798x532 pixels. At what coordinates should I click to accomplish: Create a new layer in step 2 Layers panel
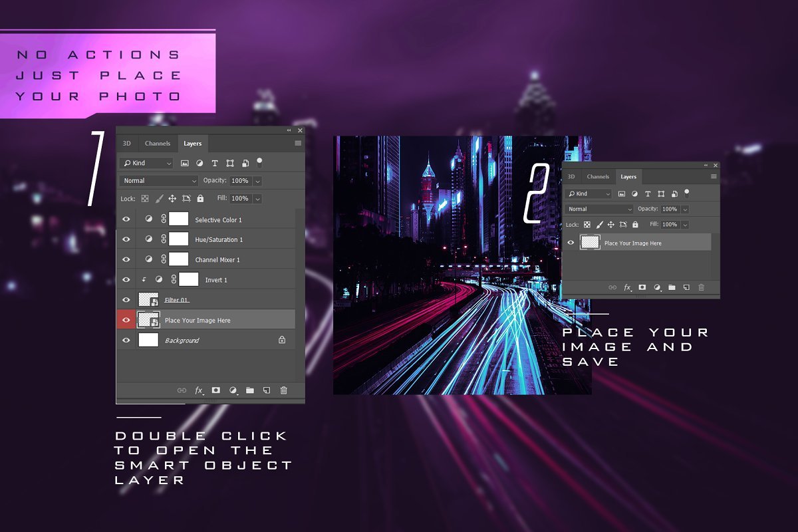click(686, 287)
